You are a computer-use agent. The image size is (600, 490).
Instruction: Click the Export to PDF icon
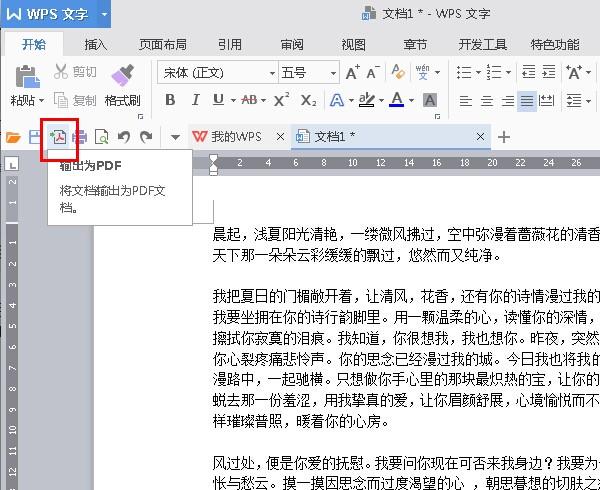(59, 137)
